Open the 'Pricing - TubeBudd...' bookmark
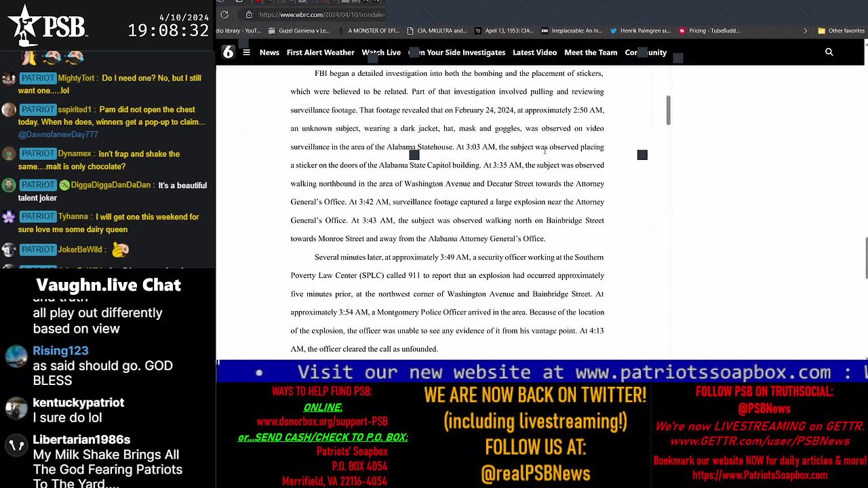The height and width of the screenshot is (488, 868). pyautogui.click(x=709, y=30)
